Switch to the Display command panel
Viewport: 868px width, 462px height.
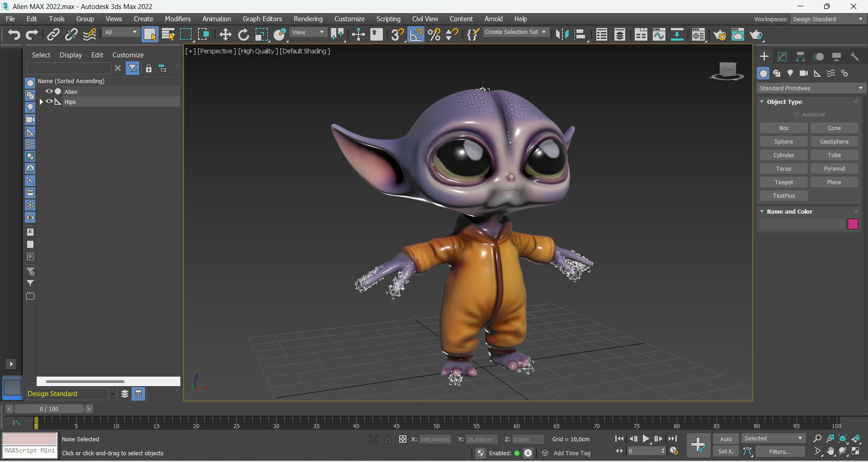[836, 56]
